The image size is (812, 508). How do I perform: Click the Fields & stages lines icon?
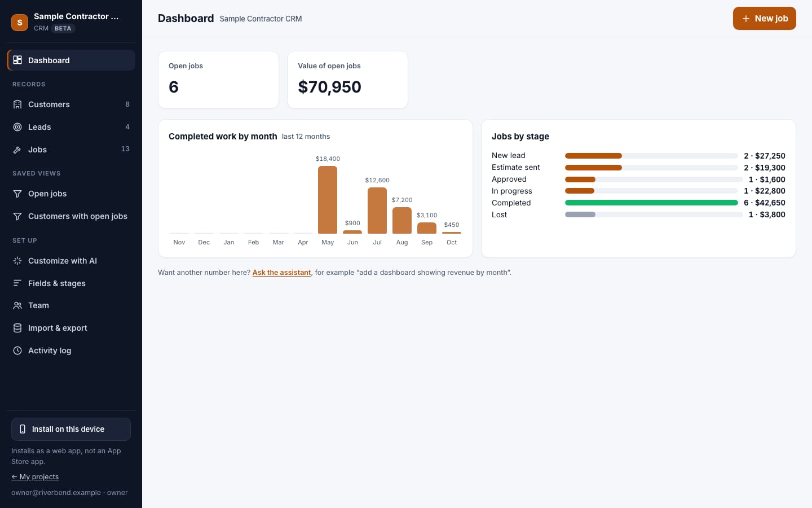point(17,283)
